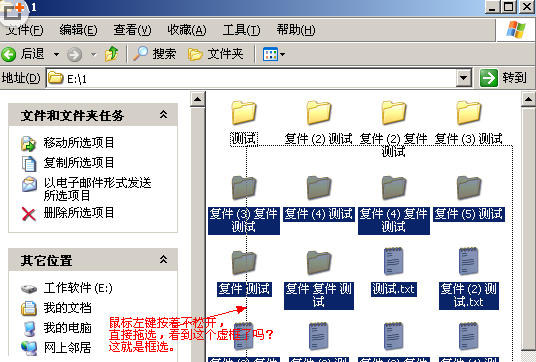The width and height of the screenshot is (536, 362).
Task: Click the 复件 (4) 测试 label text
Action: coord(319,214)
